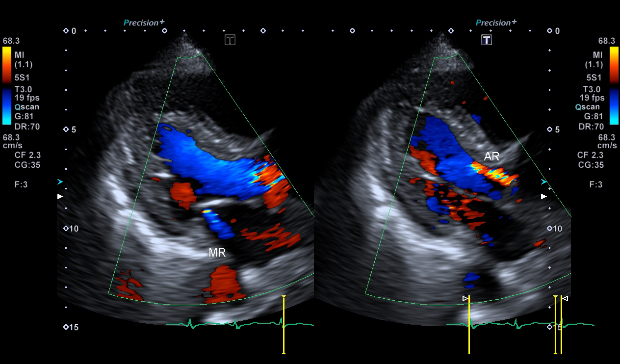Click the Qscan label in left settings
The width and height of the screenshot is (620, 364).
click(26, 107)
